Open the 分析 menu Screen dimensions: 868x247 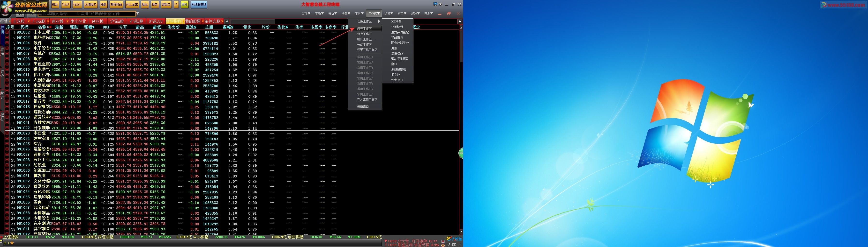(333, 14)
